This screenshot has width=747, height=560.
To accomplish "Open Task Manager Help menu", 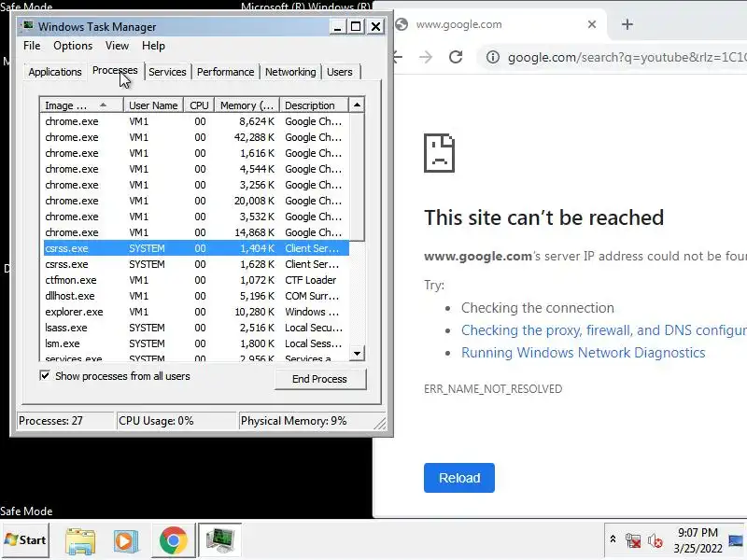I will point(153,46).
